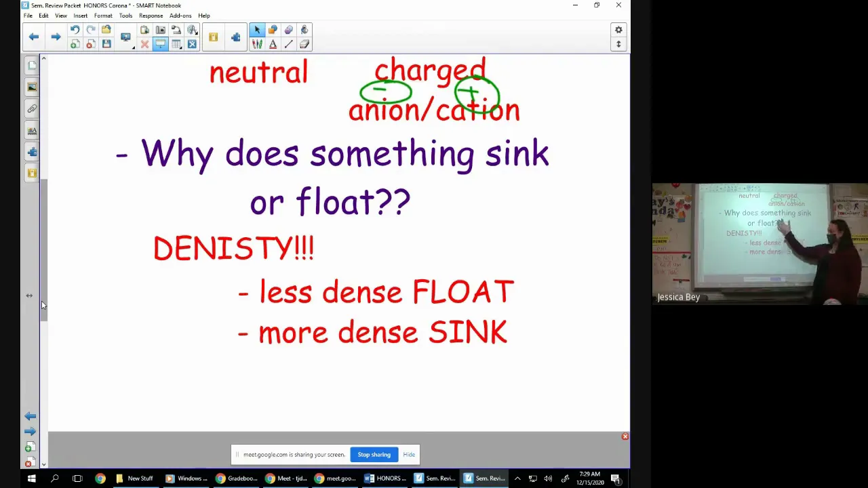Toggle the screen shade tool
The height and width of the screenshot is (488, 868).
click(160, 44)
